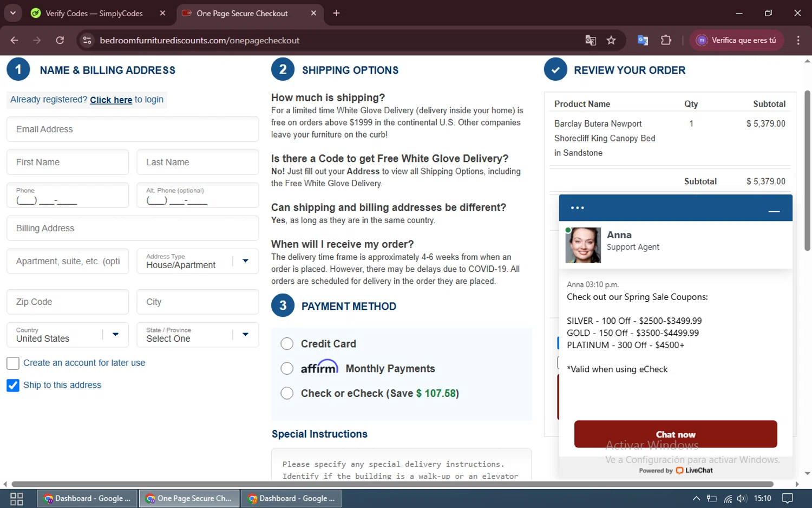
Task: Focus the Last Name field
Action: (198, 162)
